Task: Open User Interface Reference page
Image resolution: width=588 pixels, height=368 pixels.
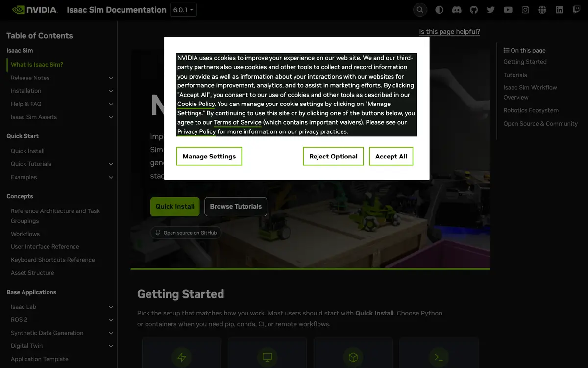Action: click(x=45, y=246)
